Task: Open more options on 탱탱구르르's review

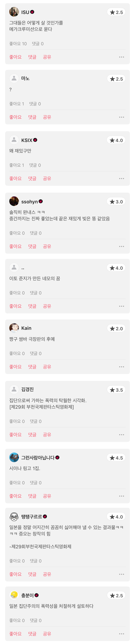Action: (x=121, y=574)
